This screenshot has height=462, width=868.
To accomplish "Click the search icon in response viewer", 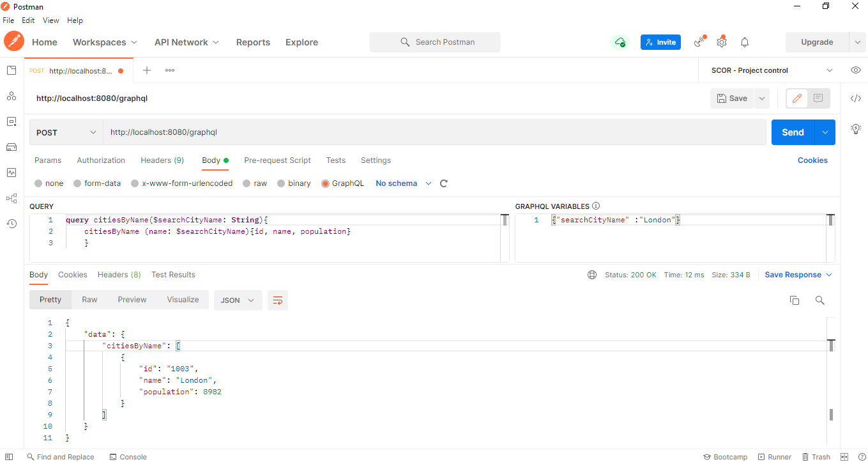I will pyautogui.click(x=820, y=300).
